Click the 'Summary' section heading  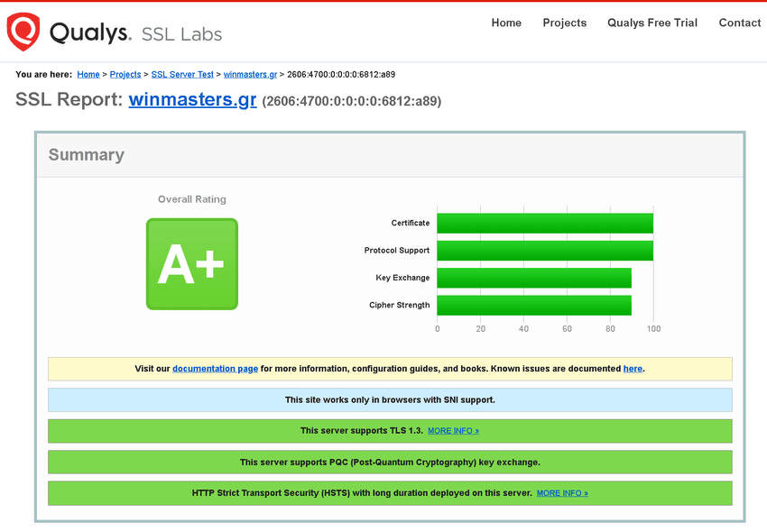pos(86,155)
